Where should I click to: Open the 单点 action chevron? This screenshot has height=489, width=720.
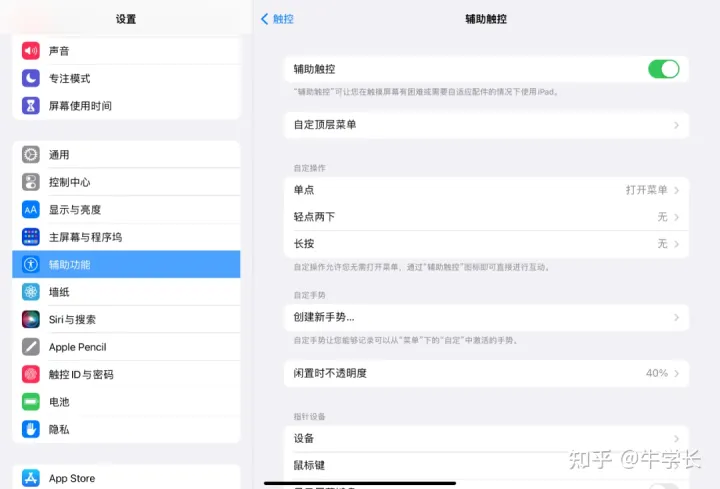[x=676, y=190]
